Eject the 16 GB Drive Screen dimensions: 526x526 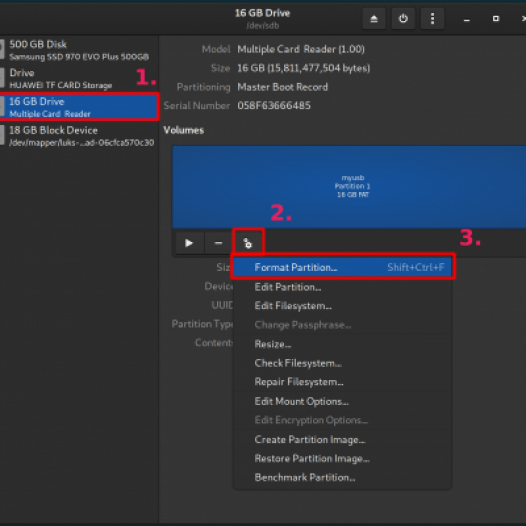coord(374,19)
